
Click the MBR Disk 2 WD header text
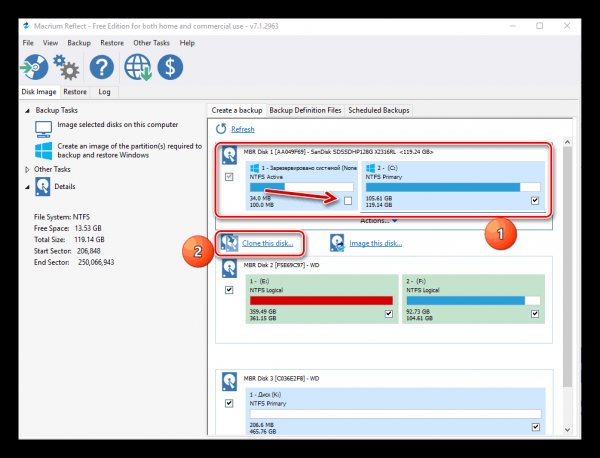[281, 265]
